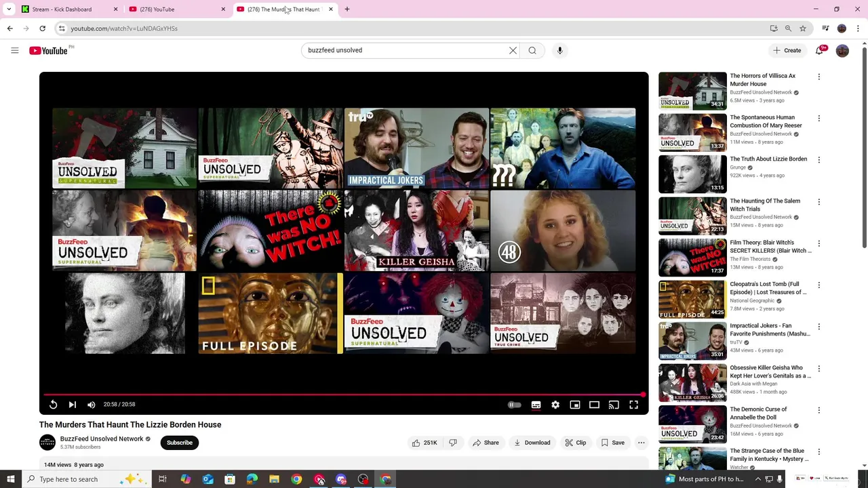Toggle the autoplay switch in player
868x488 pixels.
[515, 405]
